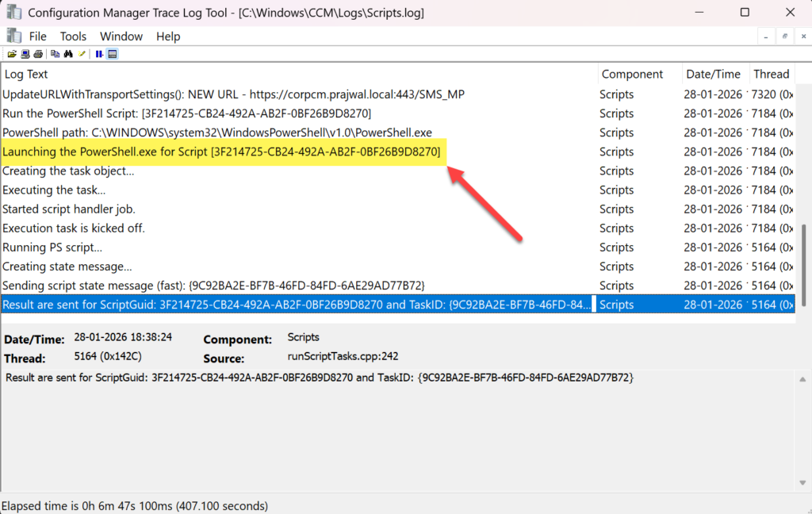812x514 pixels.
Task: Click thread value 7320 in first row
Action: pyautogui.click(x=772, y=94)
